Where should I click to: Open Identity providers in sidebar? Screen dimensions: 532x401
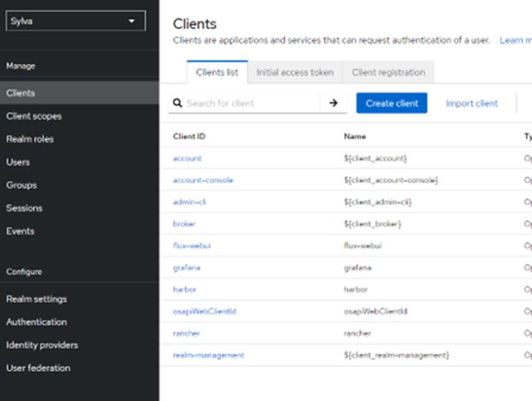[x=42, y=345]
